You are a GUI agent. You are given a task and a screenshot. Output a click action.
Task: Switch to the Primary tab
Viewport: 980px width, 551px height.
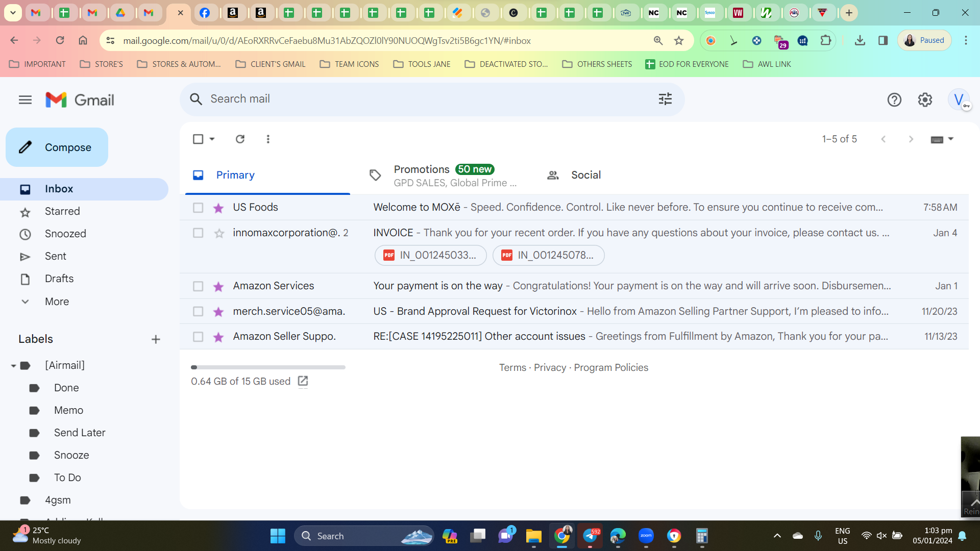pyautogui.click(x=267, y=175)
